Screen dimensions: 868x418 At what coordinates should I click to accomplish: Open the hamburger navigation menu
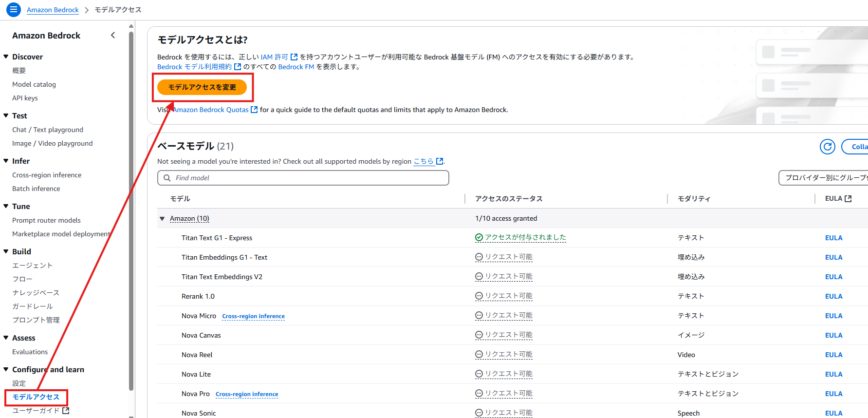[x=14, y=9]
